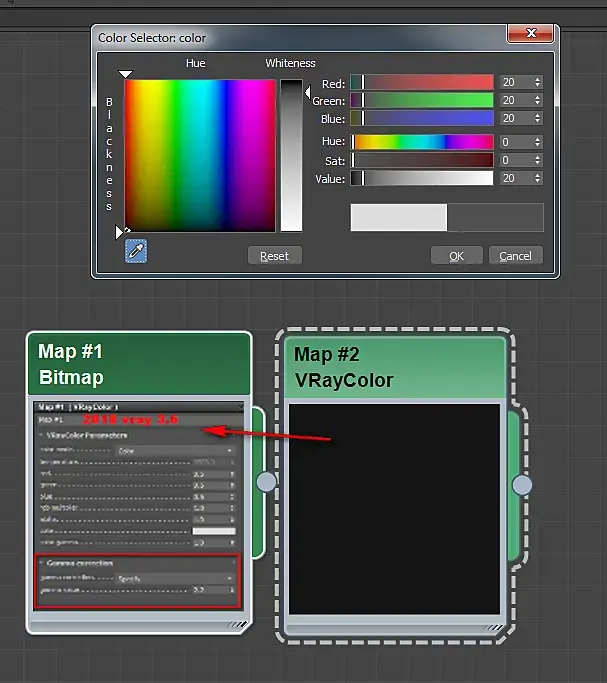Click the vertical Whiteness gradient strip
Screen dimensions: 607x683
[291, 156]
